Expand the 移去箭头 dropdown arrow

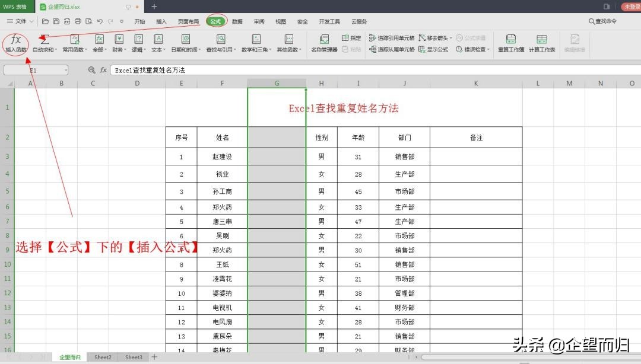coord(451,38)
